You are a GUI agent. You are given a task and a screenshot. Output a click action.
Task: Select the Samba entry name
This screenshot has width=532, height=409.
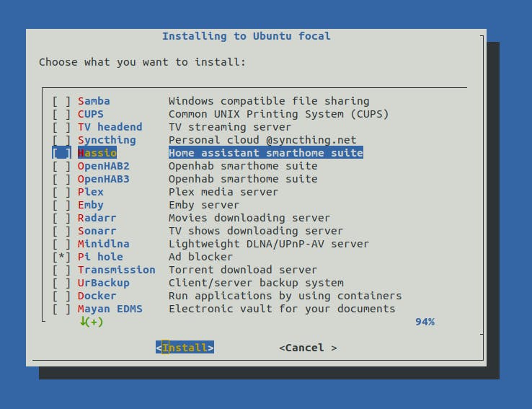click(x=94, y=101)
